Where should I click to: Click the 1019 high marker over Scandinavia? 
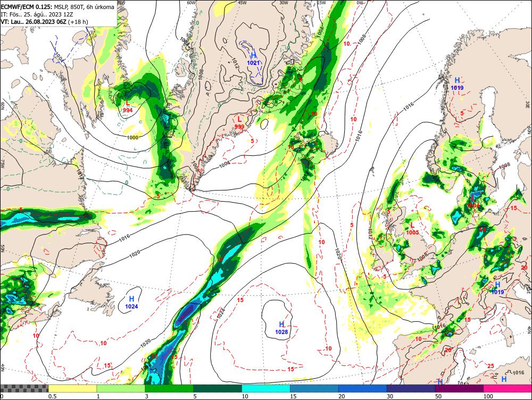[457, 84]
